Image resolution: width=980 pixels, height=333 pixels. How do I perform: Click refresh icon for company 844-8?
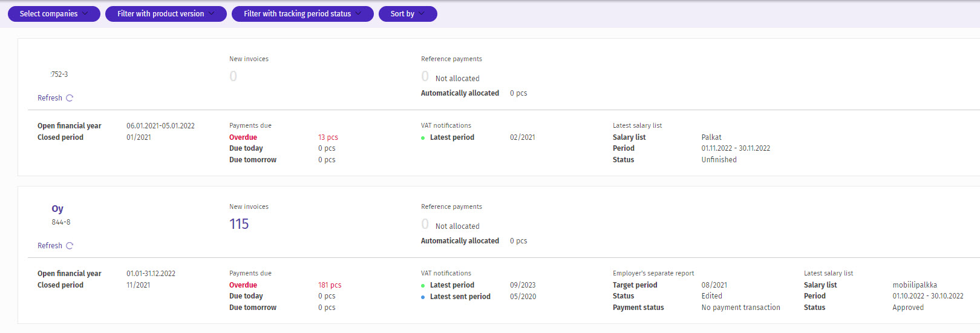(x=70, y=246)
